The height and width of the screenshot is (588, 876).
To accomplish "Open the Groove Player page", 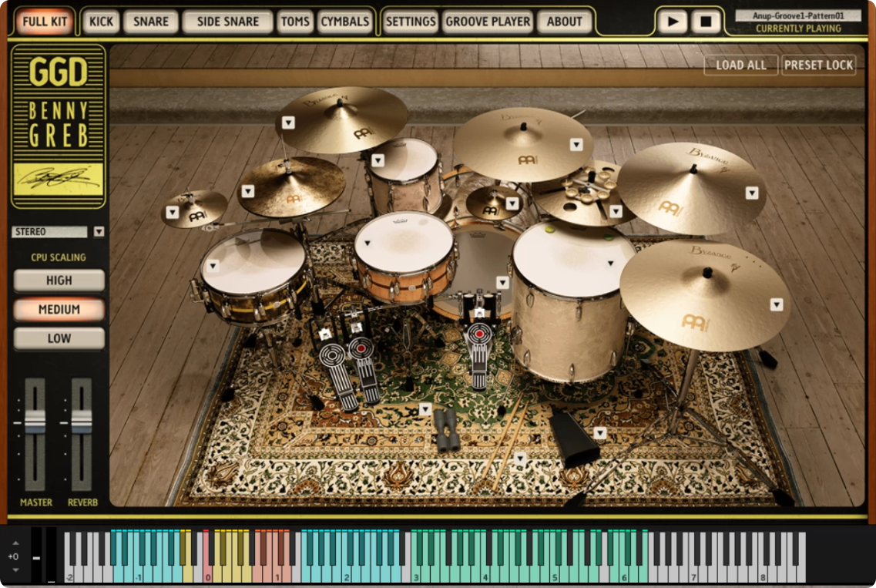I will point(488,22).
